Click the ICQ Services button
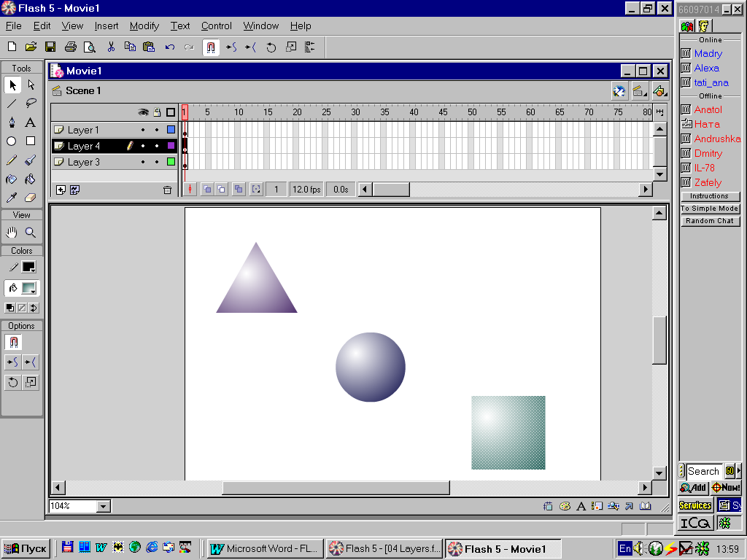Image resolution: width=747 pixels, height=560 pixels. coord(695,505)
